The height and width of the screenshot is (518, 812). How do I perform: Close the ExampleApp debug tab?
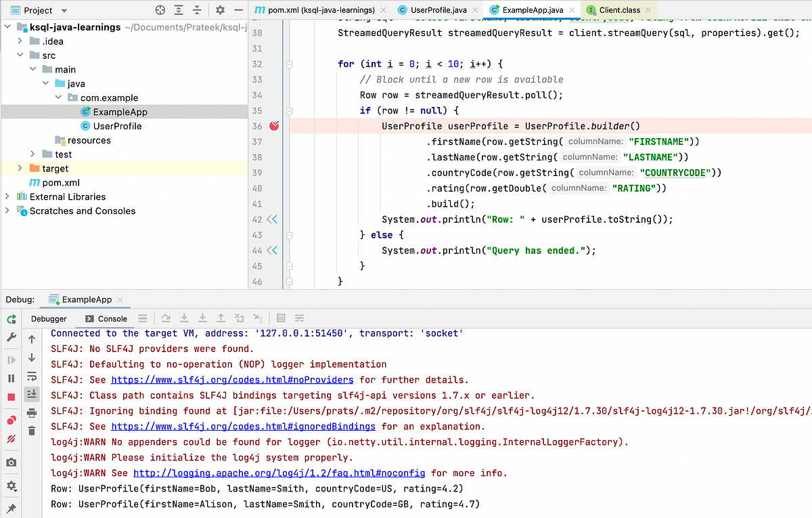[x=120, y=299]
